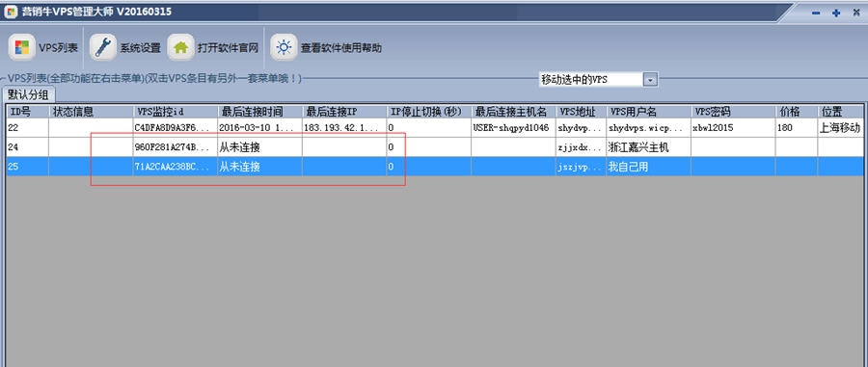Click the price cell 180
The height and width of the screenshot is (367, 868).
[x=797, y=128]
